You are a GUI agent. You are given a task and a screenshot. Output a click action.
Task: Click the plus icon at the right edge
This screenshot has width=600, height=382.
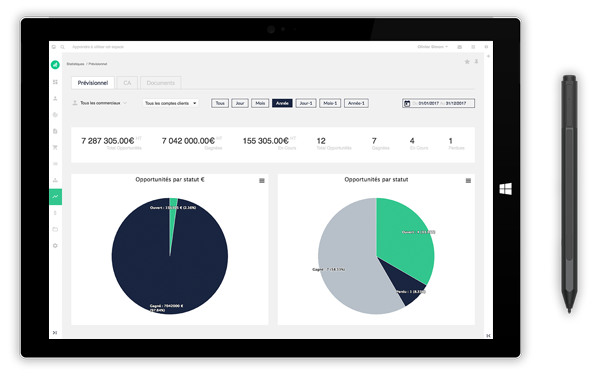[x=488, y=56]
